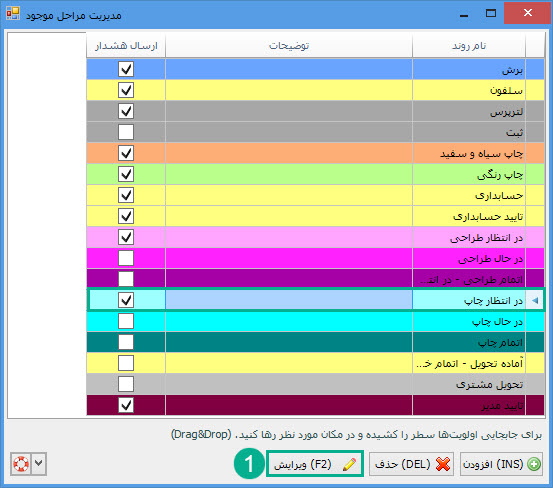Click the red lifebuoy help icon
Screen dimensions: 553x488
pyautogui.click(x=21, y=464)
